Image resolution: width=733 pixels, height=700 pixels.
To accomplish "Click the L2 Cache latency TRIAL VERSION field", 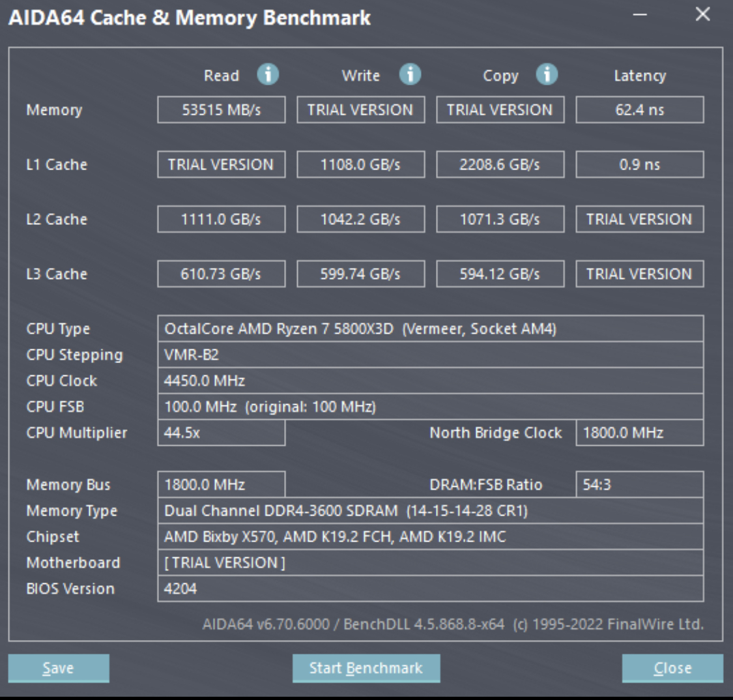I will 640,219.
